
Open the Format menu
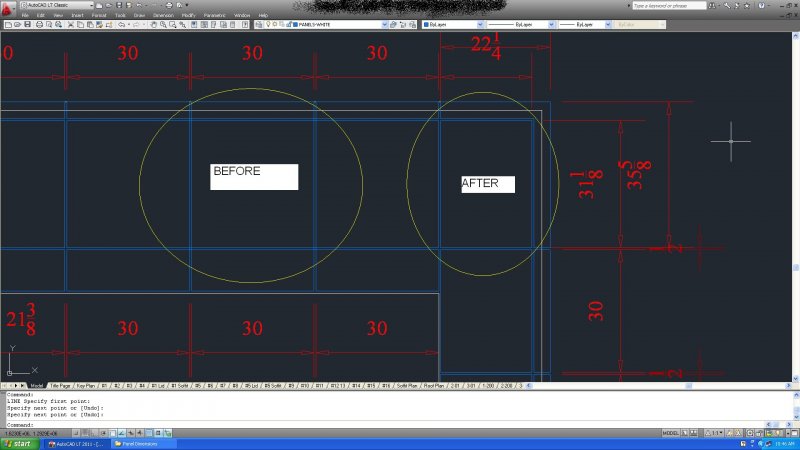point(98,15)
